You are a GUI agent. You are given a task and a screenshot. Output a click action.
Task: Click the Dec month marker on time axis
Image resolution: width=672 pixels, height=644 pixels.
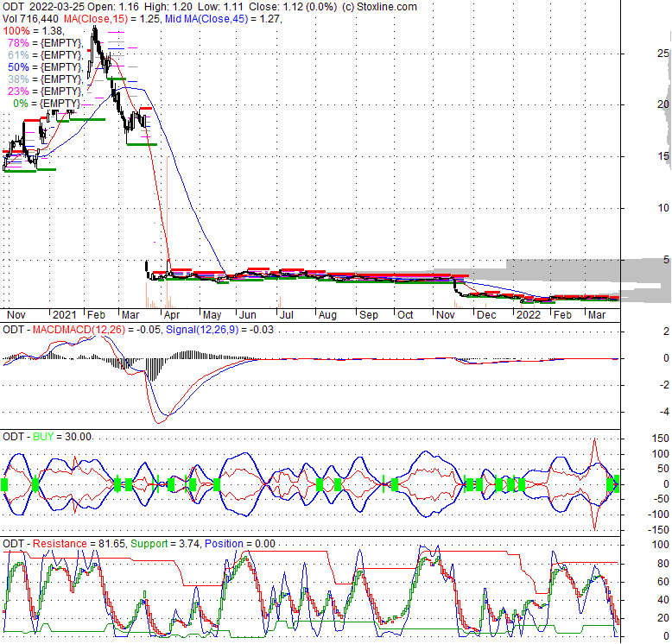click(x=486, y=316)
